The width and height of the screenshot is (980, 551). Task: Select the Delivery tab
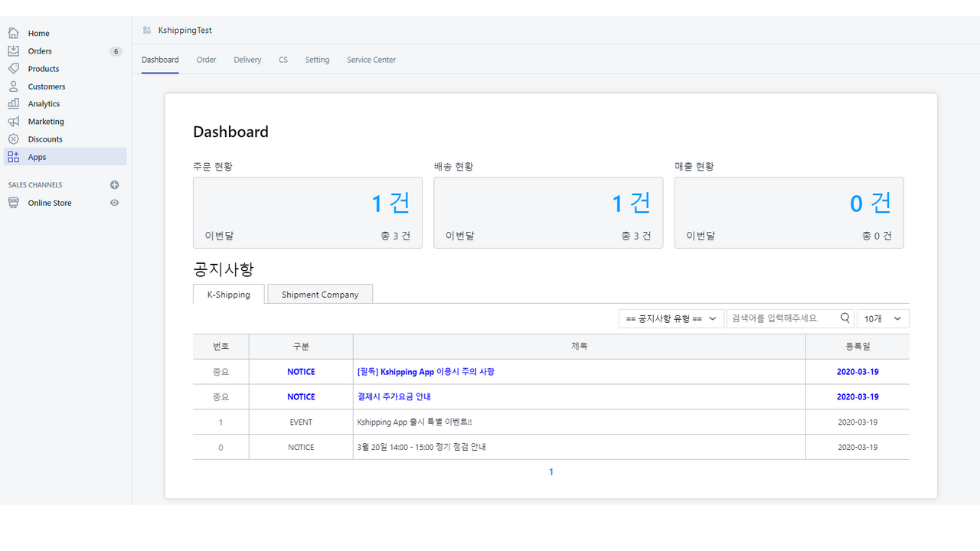click(247, 60)
